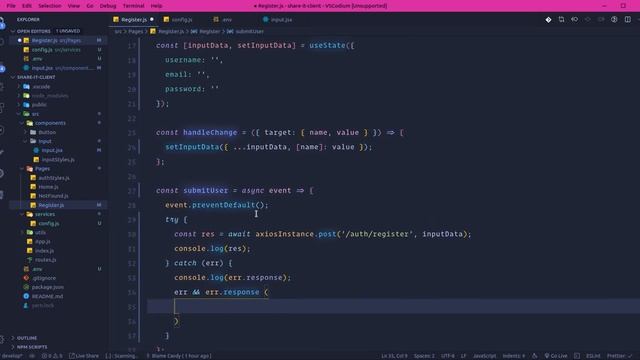The image size is (640, 360).
Task: Change the UTF-8 encoding
Action: [448, 356]
